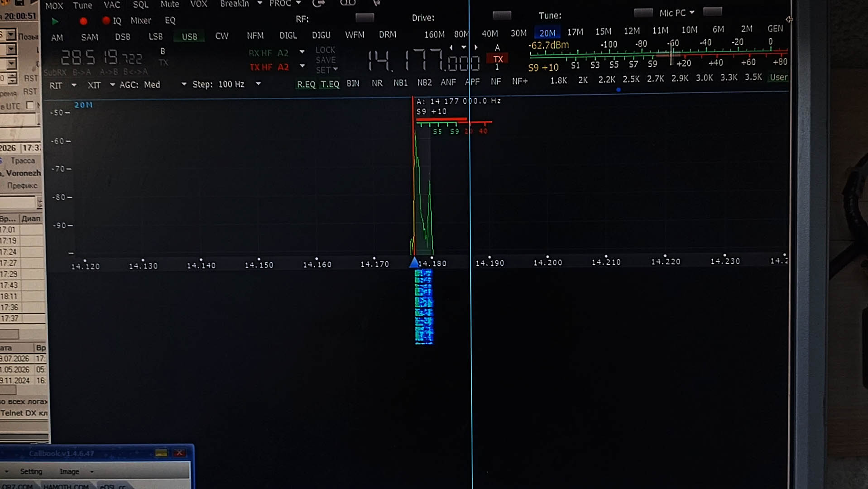Start IQ recording with the red IQ dot

coord(106,20)
